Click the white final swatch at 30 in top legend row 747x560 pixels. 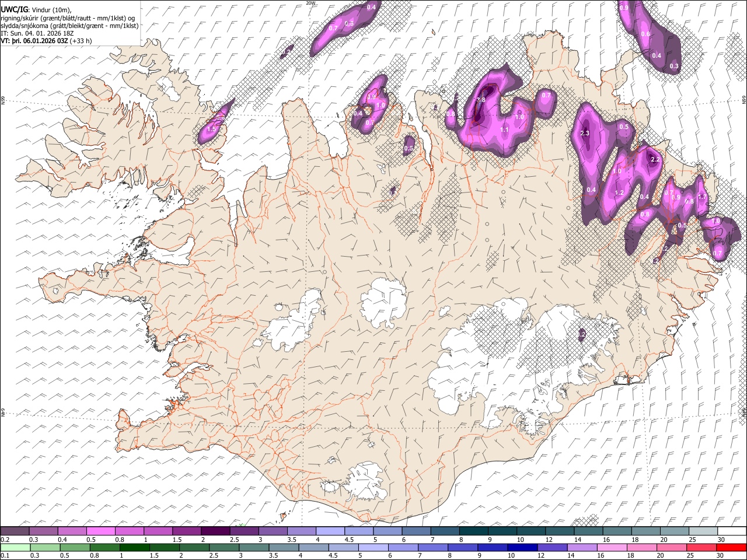point(732,531)
